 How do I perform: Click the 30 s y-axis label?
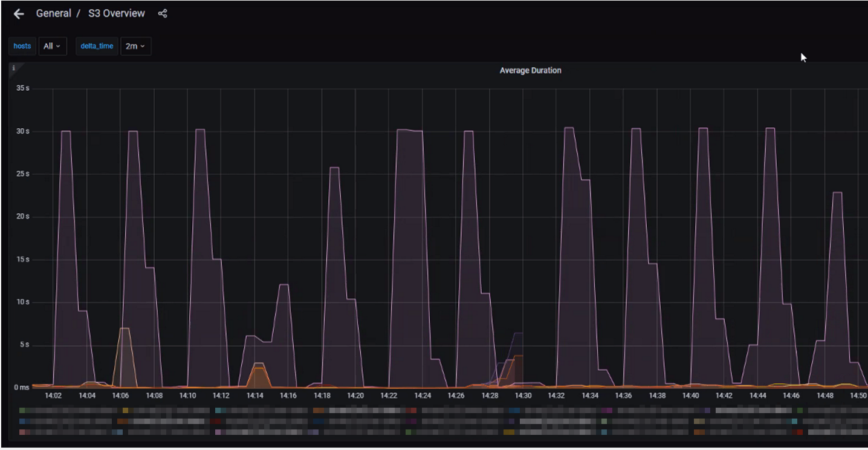click(22, 131)
